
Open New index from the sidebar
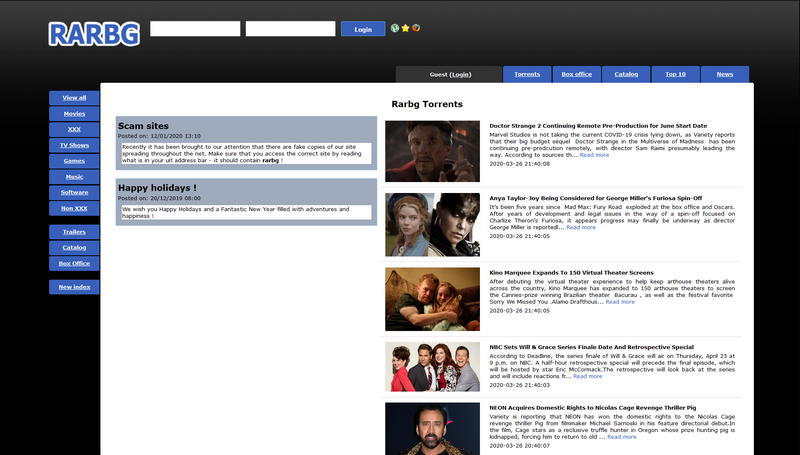point(74,287)
